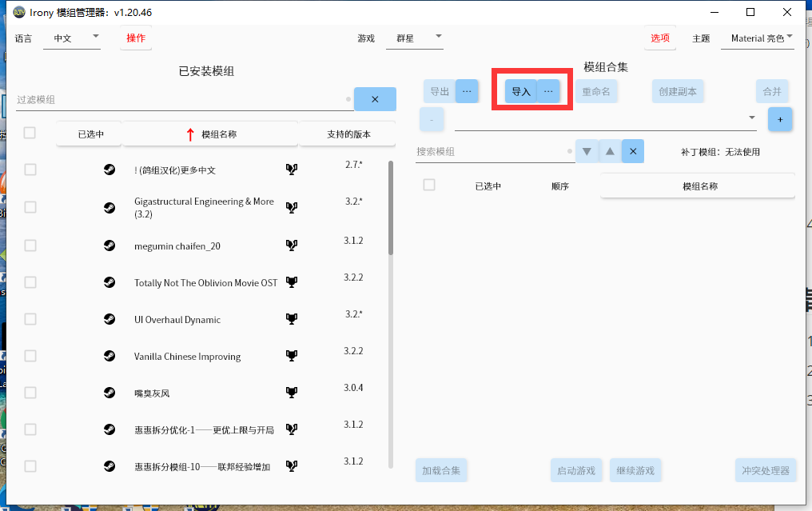Screen dimensions: 812x511
Task: Check the checkbox for Gigastructural Engineering & More
Action: pos(30,206)
